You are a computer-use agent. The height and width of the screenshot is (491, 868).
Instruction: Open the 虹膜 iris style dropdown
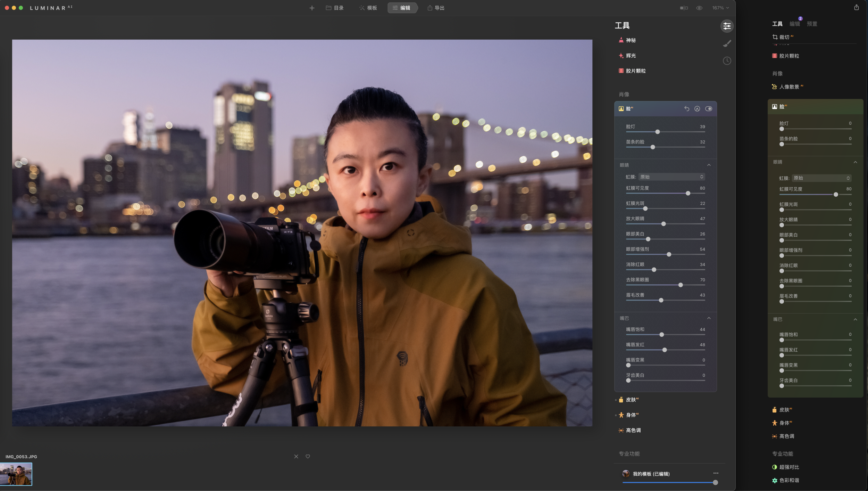[671, 177]
